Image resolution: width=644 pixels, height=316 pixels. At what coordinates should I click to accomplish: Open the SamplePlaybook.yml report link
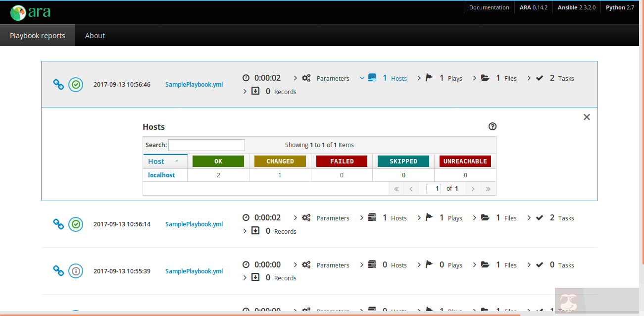pyautogui.click(x=194, y=84)
